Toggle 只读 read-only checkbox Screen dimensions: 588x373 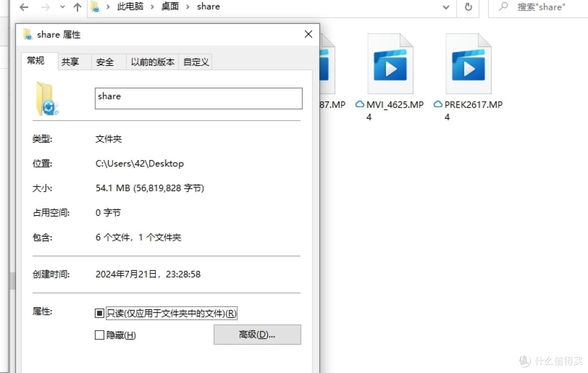[x=100, y=313]
